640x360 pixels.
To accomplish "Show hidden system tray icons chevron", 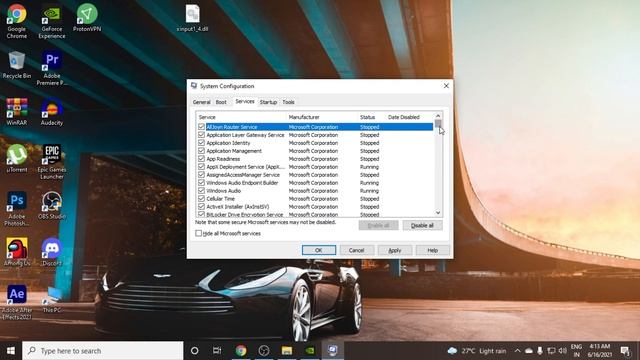I will coord(518,351).
